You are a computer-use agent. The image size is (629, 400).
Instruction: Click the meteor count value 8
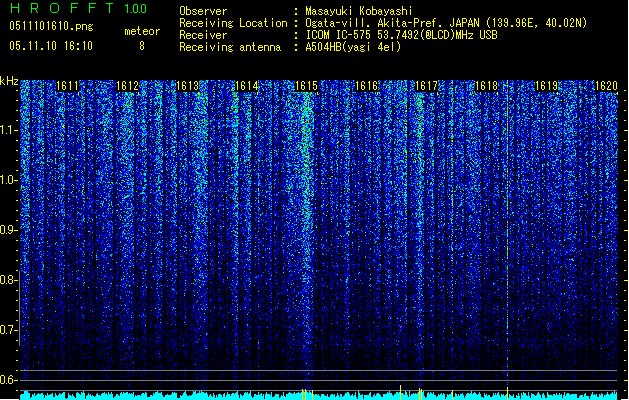pyautogui.click(x=142, y=46)
